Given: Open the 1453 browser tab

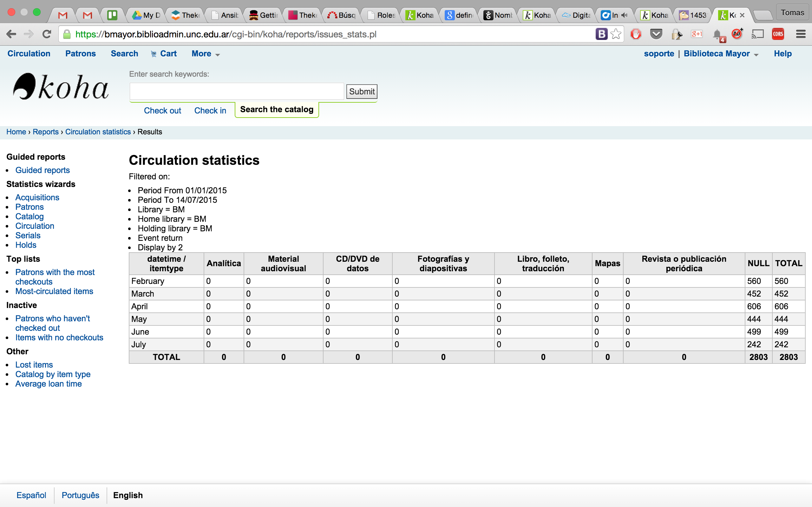Looking at the screenshot, I should click(x=692, y=15).
